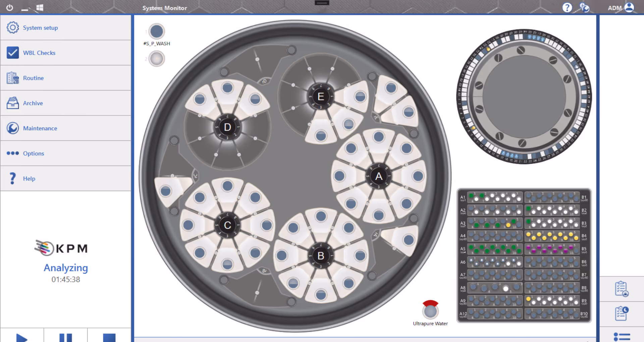Open the Archive section
The height and width of the screenshot is (342, 644).
pyautogui.click(x=66, y=103)
